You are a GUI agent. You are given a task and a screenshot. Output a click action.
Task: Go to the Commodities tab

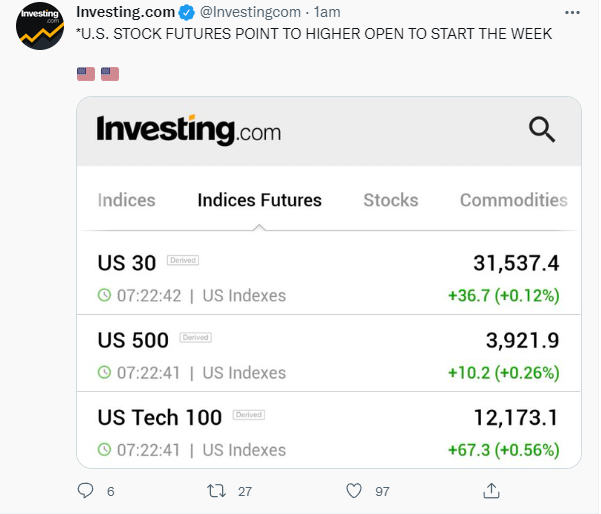pos(514,200)
